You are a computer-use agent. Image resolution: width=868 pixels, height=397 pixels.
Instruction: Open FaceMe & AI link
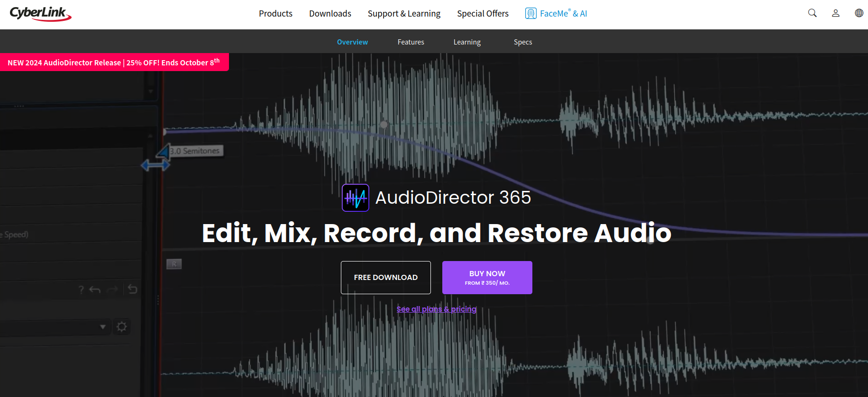(x=556, y=14)
